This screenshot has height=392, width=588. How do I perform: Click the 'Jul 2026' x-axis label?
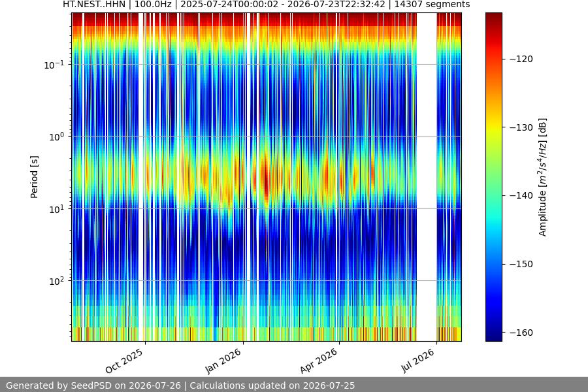pos(418,361)
